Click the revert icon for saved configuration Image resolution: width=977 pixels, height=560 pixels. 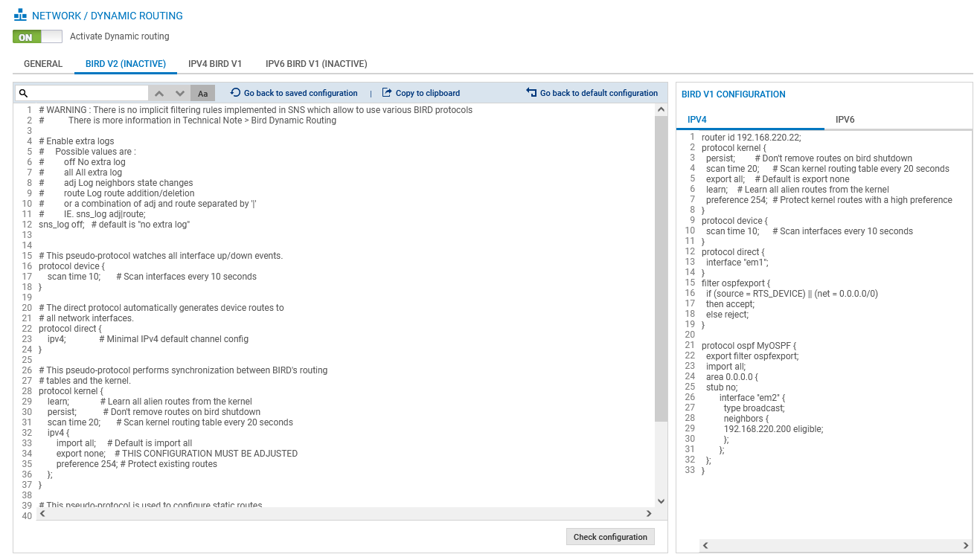click(235, 93)
